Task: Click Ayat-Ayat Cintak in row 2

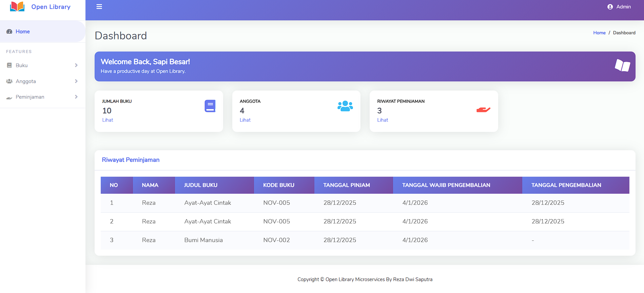Action: [x=208, y=221]
